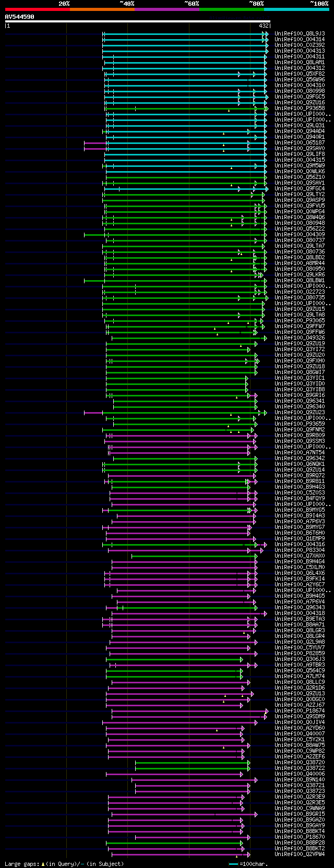This screenshot has width=334, height=868.
Task: Select hit label UniRef100_O22723
Action: point(300,292)
